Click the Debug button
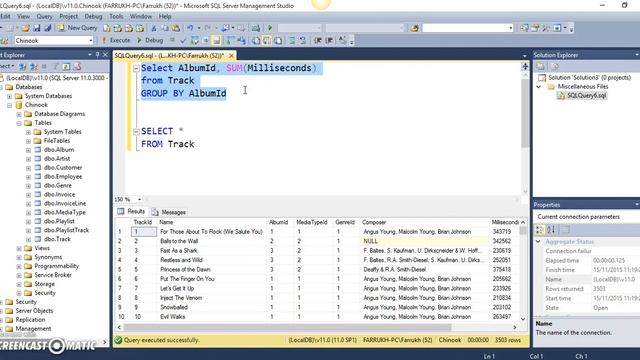The height and width of the screenshot is (360, 640). 150,40
